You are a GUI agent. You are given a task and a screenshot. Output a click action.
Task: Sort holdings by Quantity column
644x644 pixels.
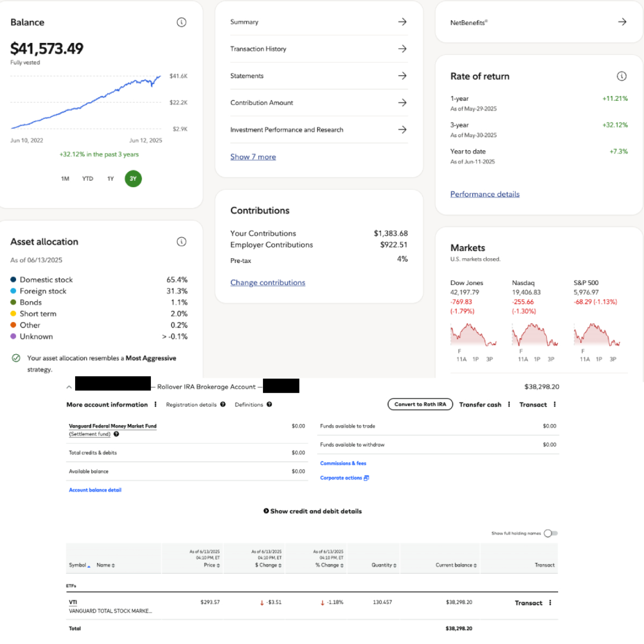click(x=384, y=565)
